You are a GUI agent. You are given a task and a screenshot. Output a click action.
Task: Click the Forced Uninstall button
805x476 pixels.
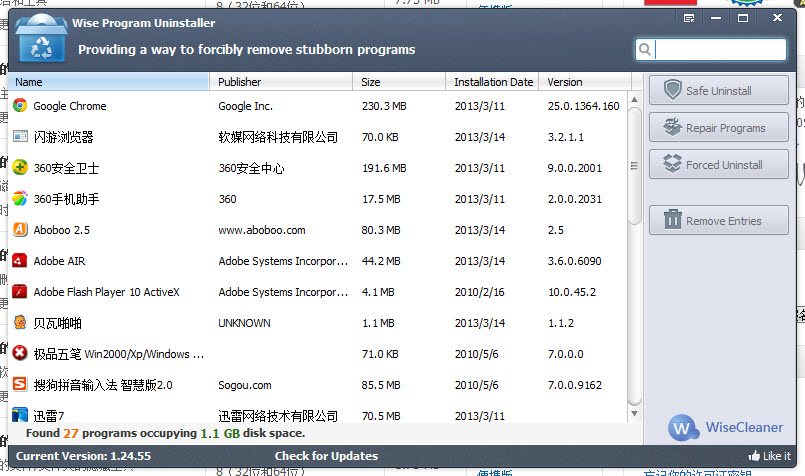coord(719,164)
